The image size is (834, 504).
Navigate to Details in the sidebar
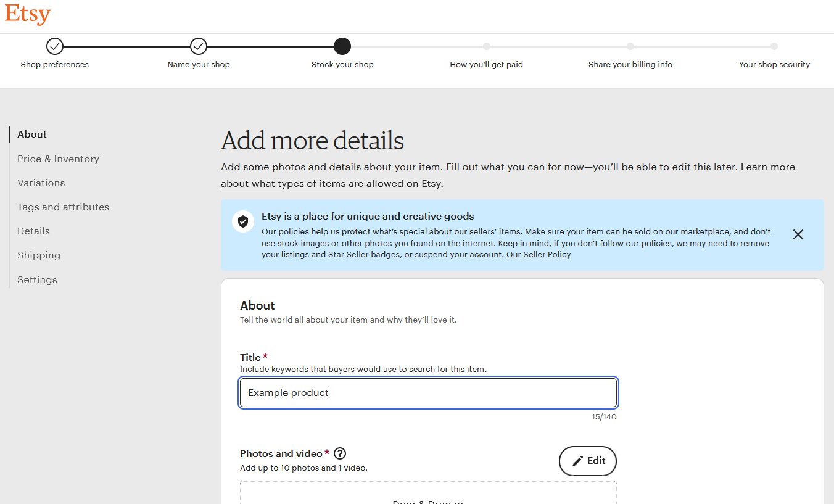tap(33, 231)
